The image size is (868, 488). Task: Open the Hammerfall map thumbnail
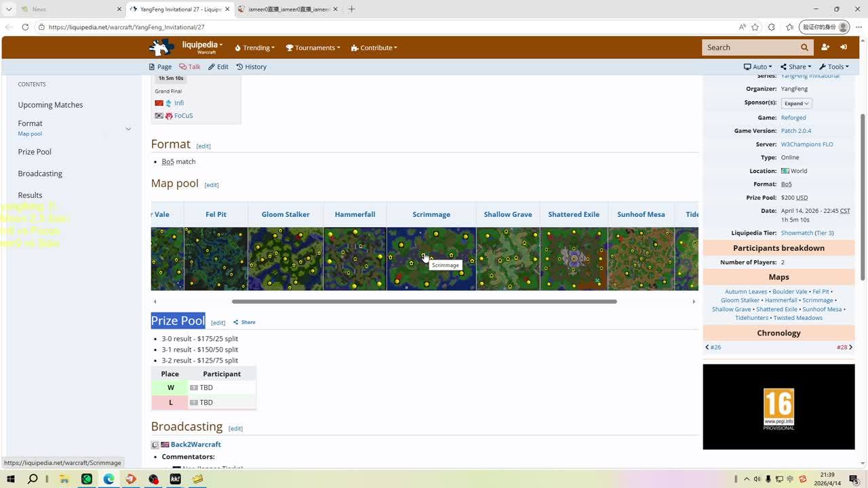(355, 259)
